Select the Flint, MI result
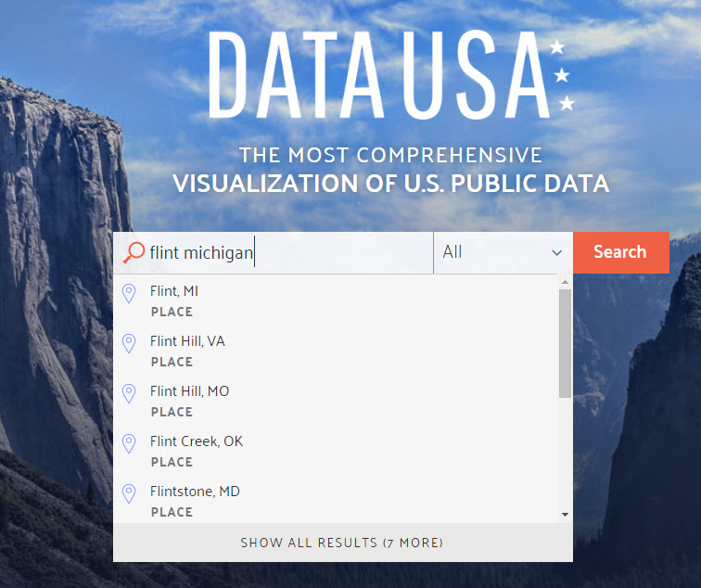 [336, 300]
